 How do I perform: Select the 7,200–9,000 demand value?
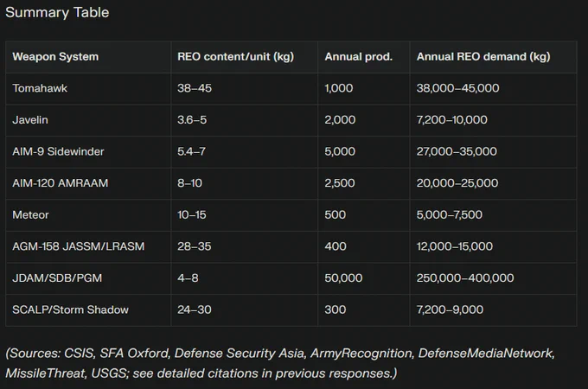click(x=450, y=309)
